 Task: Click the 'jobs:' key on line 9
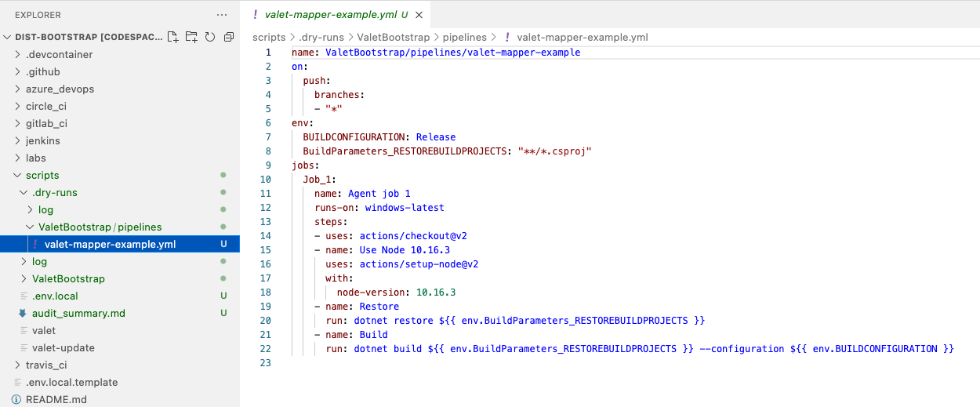tap(306, 165)
